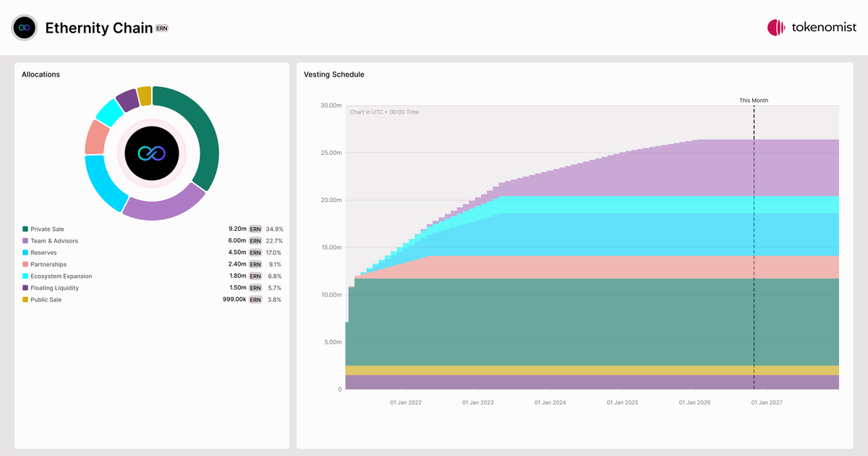868x456 pixels.
Task: Click the yellow Public Sale donut segment
Action: [145, 96]
